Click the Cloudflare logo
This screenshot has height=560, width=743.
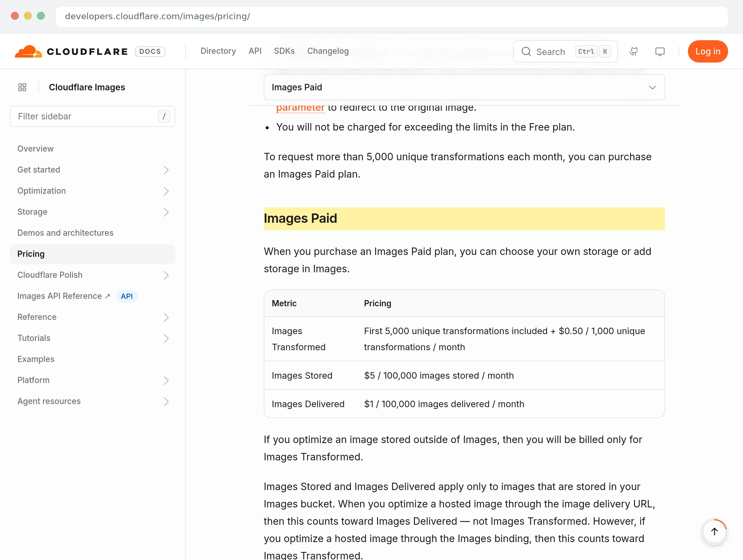pos(71,51)
